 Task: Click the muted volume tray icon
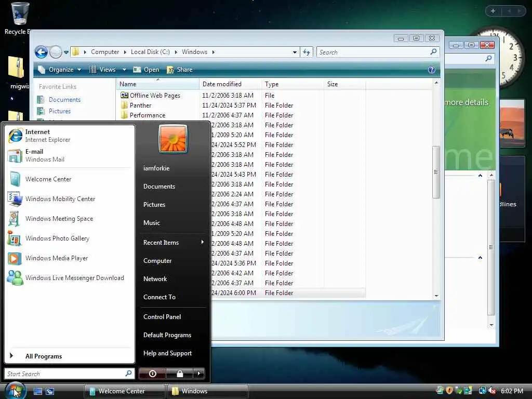click(491, 391)
